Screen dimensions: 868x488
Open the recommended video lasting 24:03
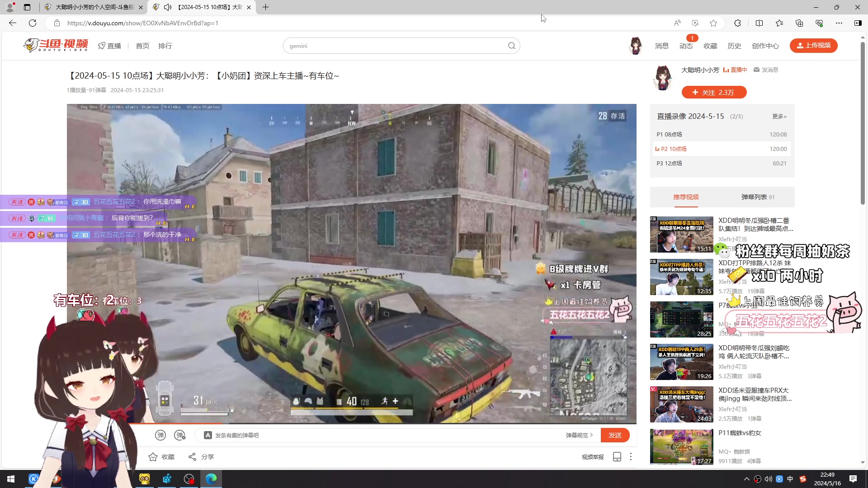[682, 404]
